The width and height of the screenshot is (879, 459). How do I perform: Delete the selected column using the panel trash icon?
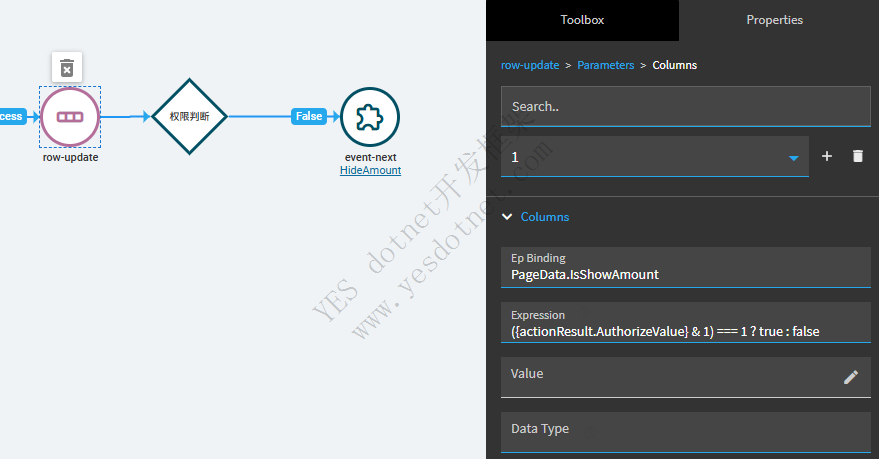(x=857, y=157)
